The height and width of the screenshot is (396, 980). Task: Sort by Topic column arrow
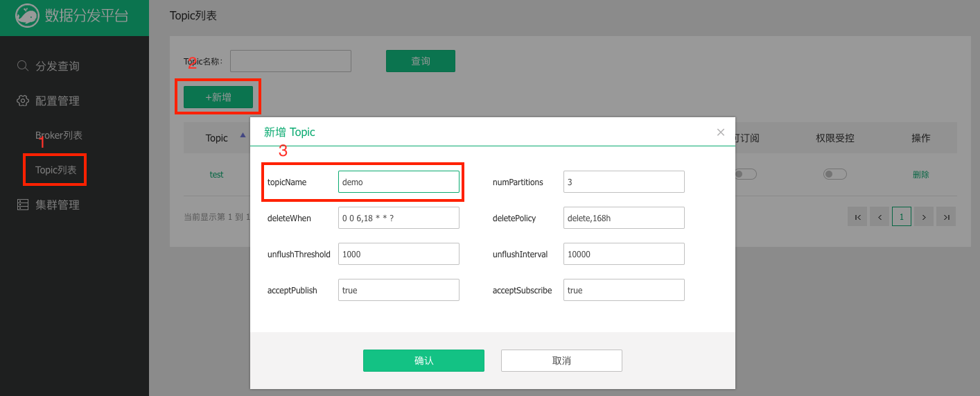click(242, 136)
